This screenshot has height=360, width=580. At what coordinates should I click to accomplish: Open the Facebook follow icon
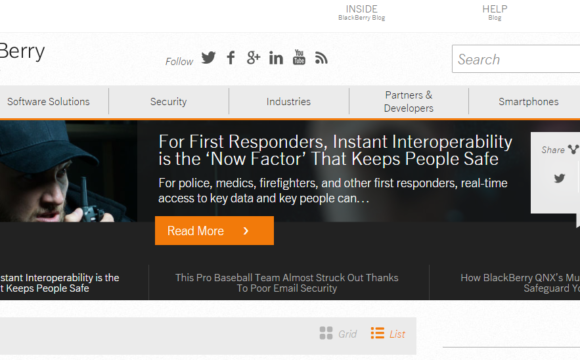click(231, 58)
